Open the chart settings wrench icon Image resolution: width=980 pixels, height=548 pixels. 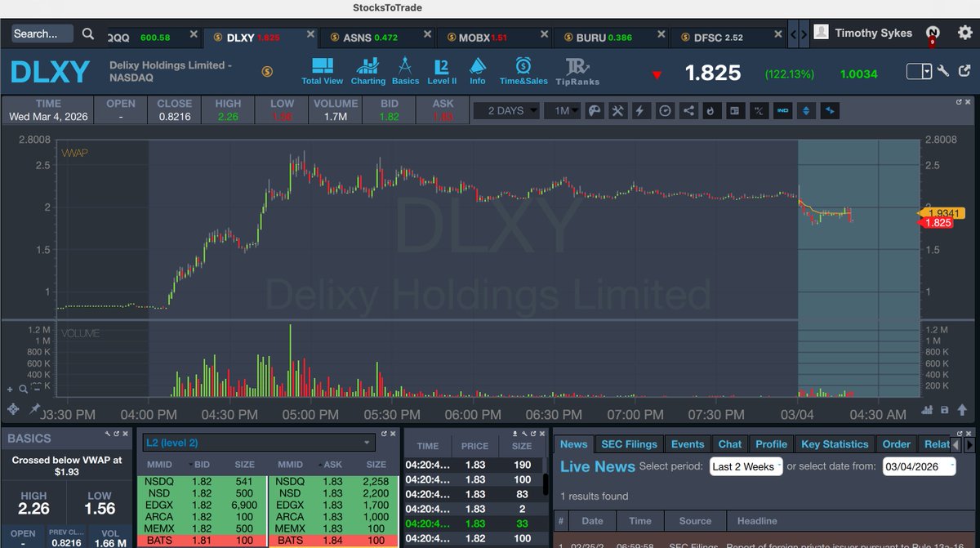point(617,110)
